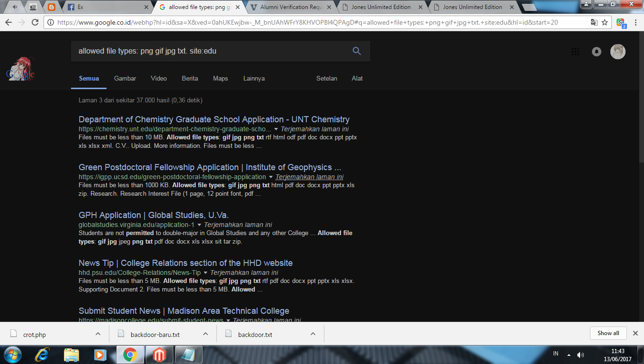Close the Google search tab
The image size is (644, 364).
tap(237, 7)
